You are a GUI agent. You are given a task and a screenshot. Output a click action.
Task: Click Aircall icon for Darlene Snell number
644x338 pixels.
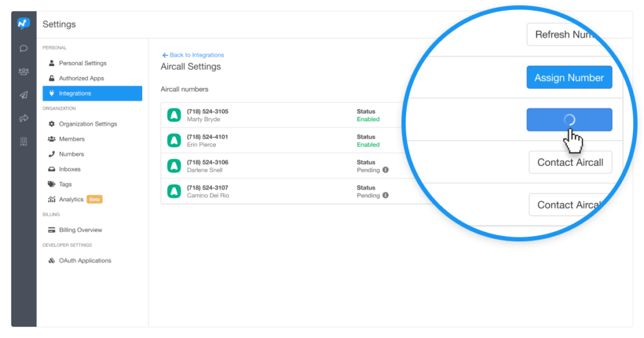pos(174,166)
